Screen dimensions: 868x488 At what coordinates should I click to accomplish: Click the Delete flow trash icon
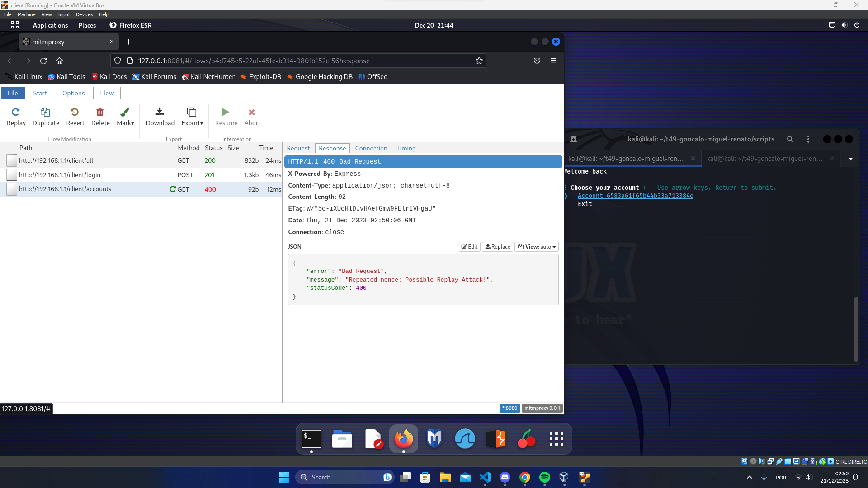[100, 112]
